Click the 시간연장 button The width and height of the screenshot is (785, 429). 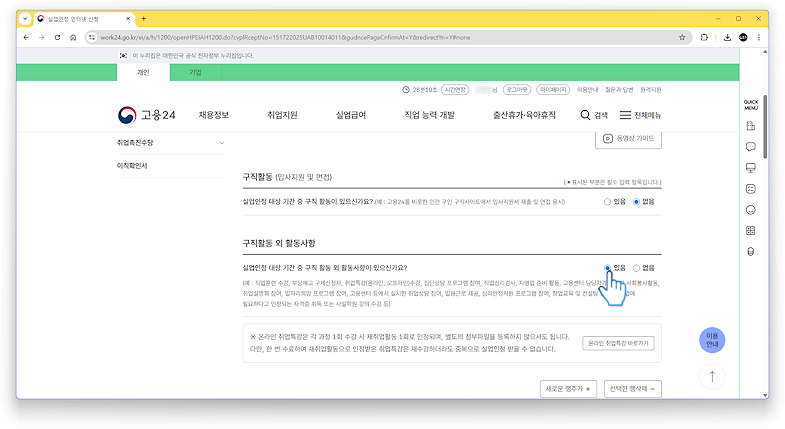coord(455,90)
